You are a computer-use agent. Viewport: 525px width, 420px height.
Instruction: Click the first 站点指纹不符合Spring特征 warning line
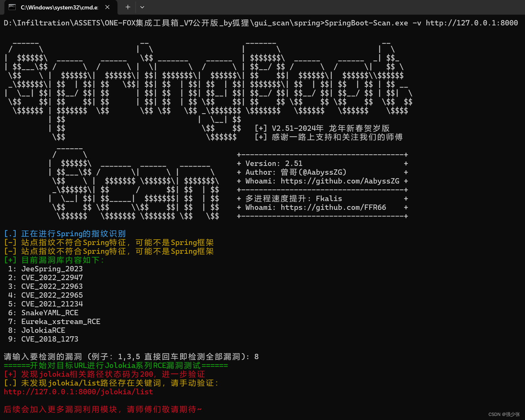click(109, 242)
